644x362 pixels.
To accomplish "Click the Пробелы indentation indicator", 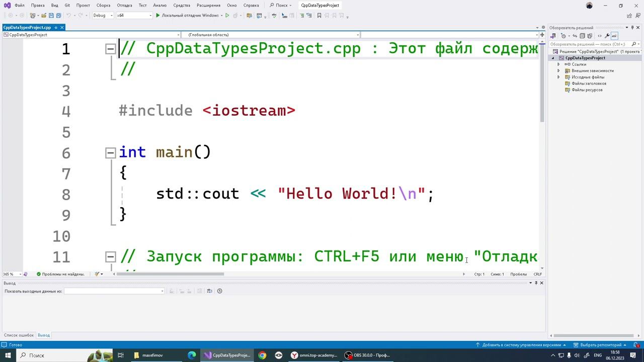I will tap(518, 274).
